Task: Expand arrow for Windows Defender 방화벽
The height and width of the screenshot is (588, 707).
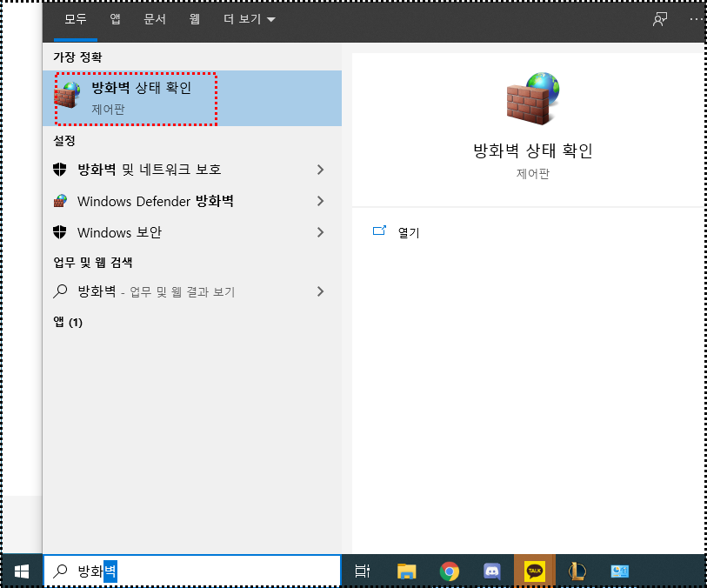Action: click(x=320, y=201)
